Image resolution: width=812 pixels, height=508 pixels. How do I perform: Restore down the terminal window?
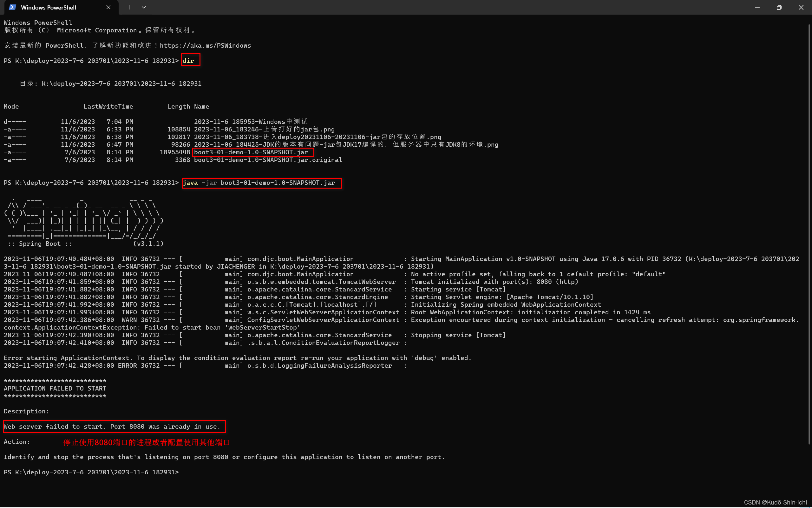[779, 7]
